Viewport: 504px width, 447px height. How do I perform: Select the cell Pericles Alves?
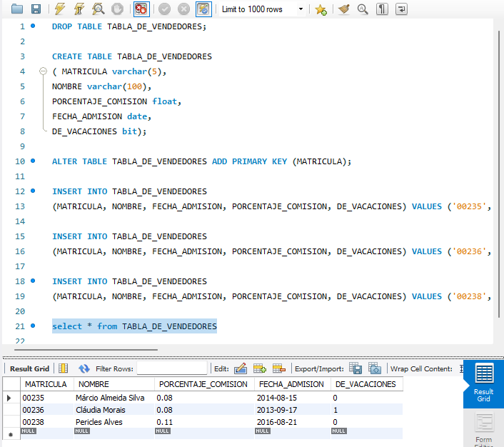pyautogui.click(x=114, y=422)
